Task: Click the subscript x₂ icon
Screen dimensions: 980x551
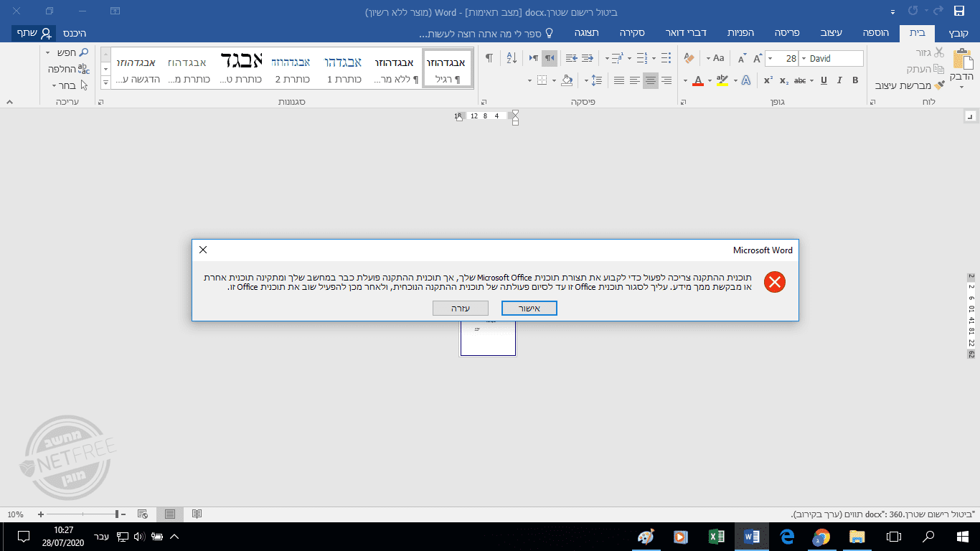Action: pyautogui.click(x=784, y=80)
